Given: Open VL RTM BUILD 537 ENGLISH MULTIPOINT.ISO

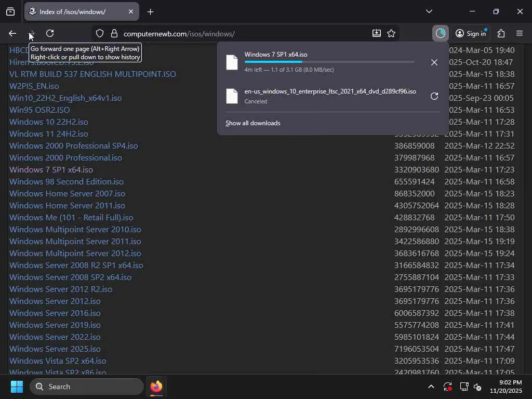Looking at the screenshot, I should click(92, 74).
